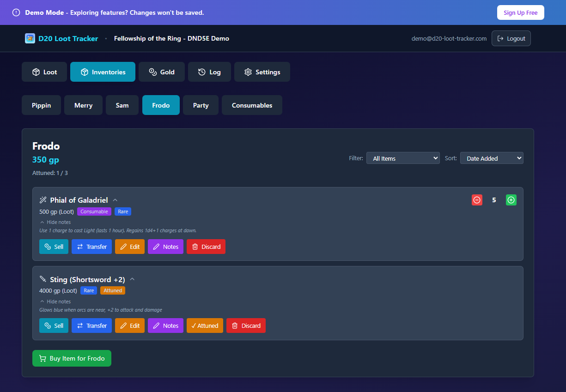
Task: Open Notes for Phial of Galadriel
Action: tap(165, 247)
